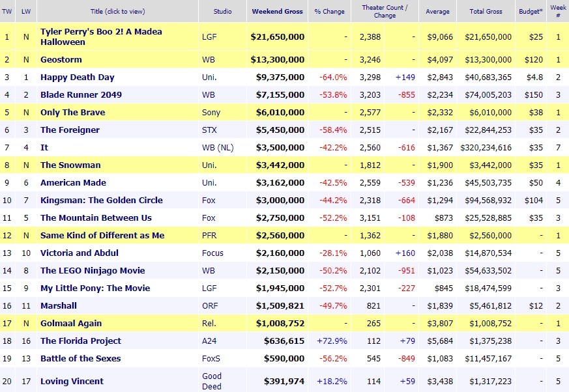This screenshot has width=569, height=392.
Task: Sort by the LW column header
Action: [x=26, y=11]
